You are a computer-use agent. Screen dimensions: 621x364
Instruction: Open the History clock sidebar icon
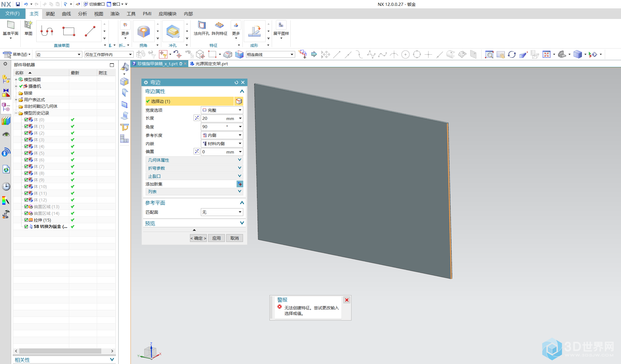[x=6, y=186]
